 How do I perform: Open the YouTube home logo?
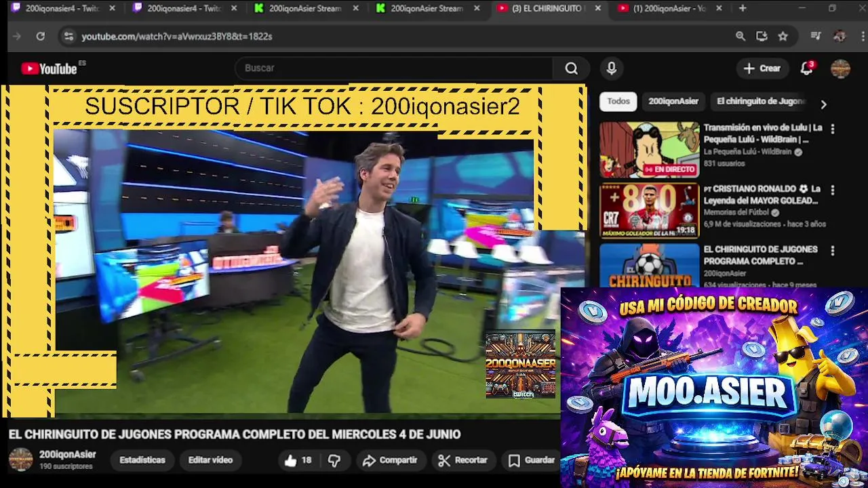pos(49,68)
